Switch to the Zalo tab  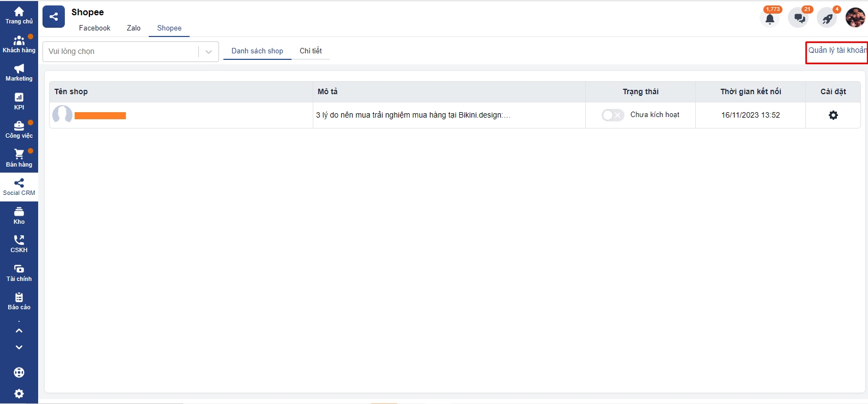(133, 28)
